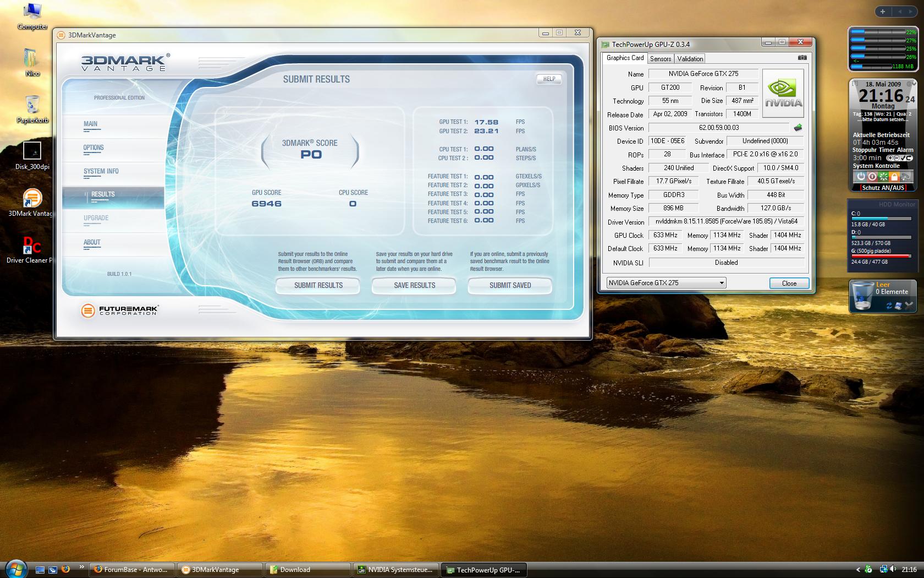The height and width of the screenshot is (578, 924).
Task: Open the ABOUT section in 3DMark Vantage
Action: tap(92, 243)
